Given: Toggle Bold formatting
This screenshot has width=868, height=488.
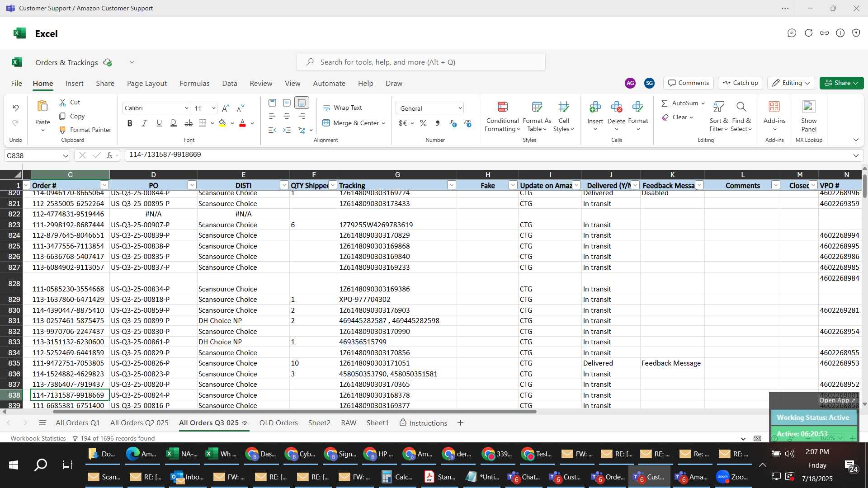Looking at the screenshot, I should [130, 123].
